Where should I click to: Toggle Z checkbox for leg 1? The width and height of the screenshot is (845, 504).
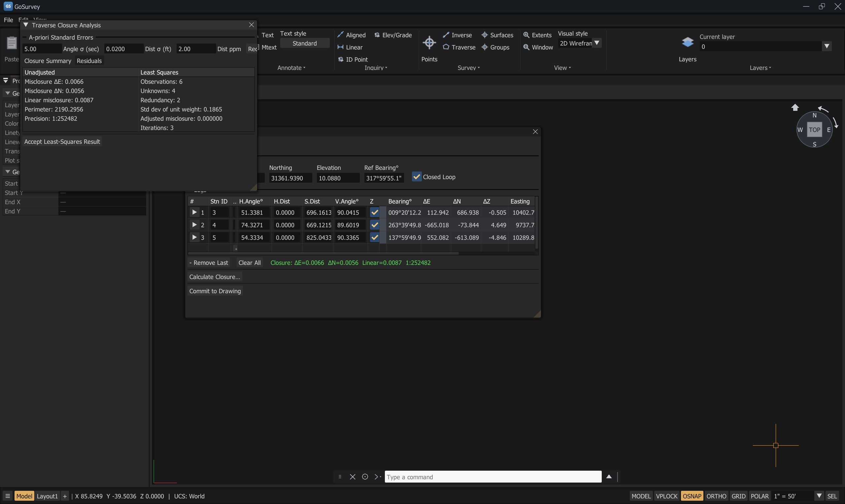pyautogui.click(x=374, y=213)
